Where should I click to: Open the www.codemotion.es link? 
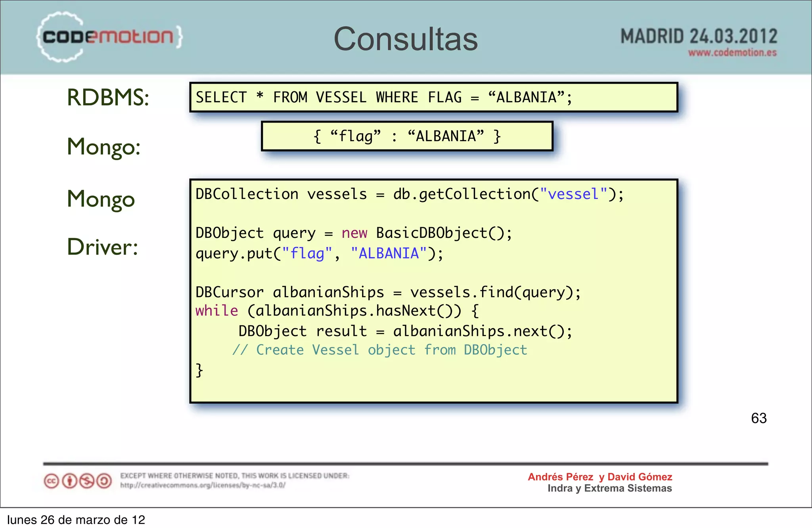click(x=732, y=53)
